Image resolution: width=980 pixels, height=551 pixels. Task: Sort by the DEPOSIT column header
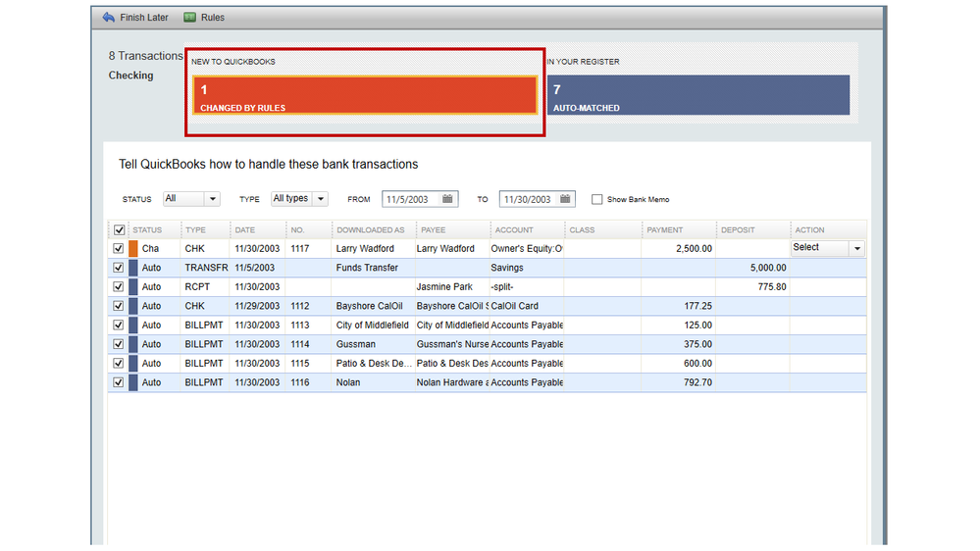point(738,229)
